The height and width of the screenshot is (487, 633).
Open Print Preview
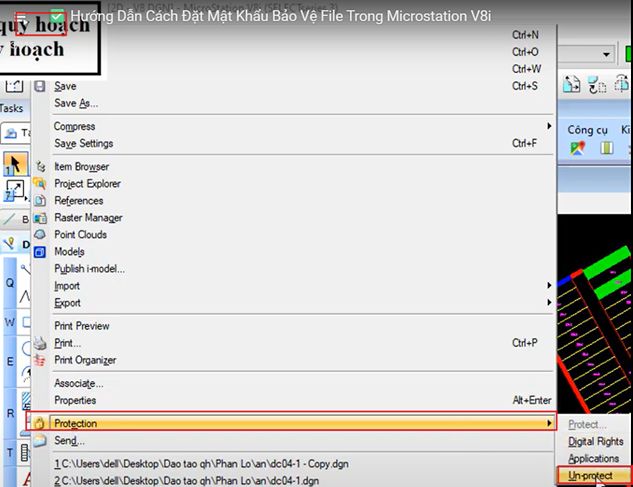tap(82, 326)
